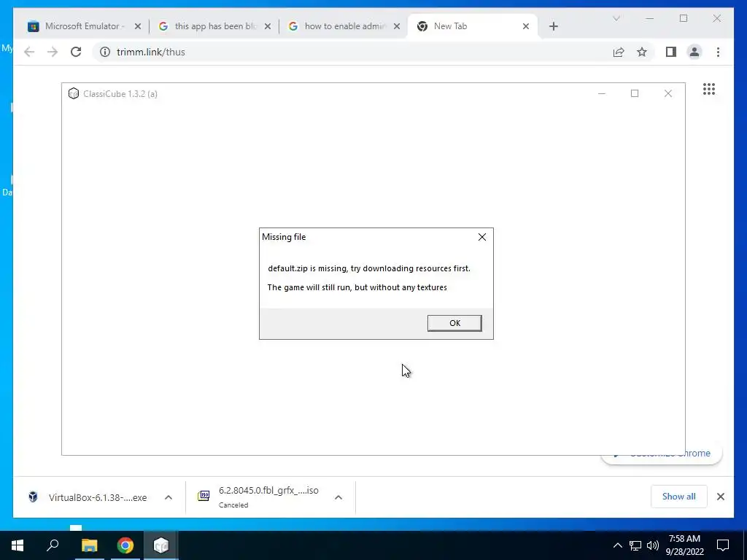Open File Explorer from taskbar

(x=89, y=545)
